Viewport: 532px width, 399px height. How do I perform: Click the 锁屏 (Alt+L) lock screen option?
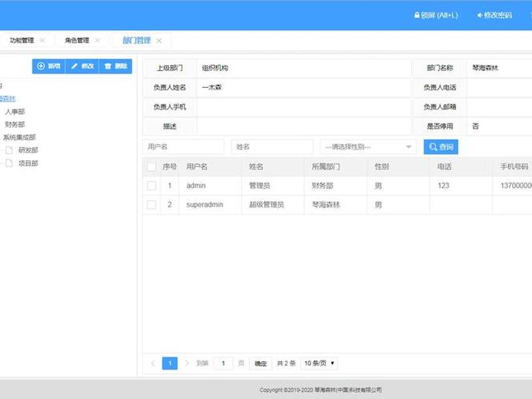coord(436,15)
